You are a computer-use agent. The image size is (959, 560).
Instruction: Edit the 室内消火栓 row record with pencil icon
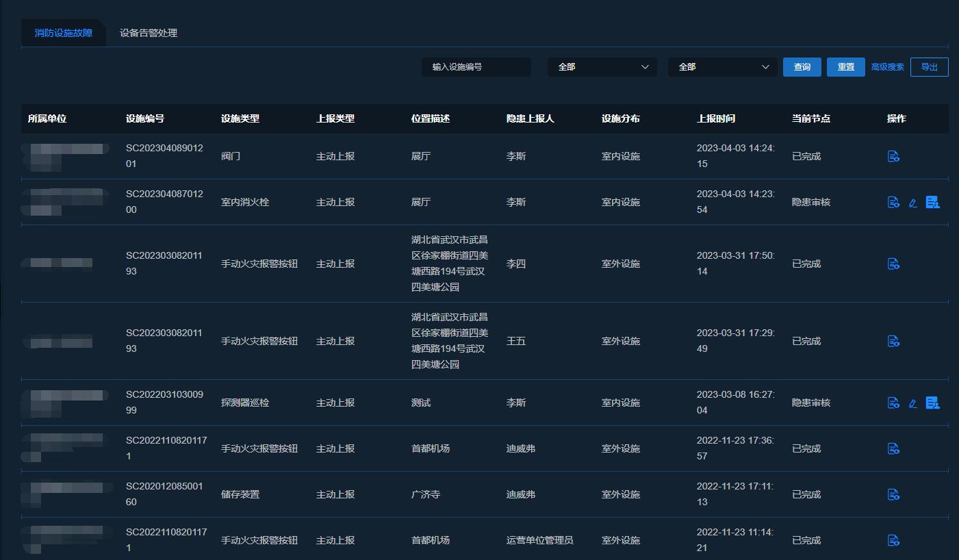coord(912,203)
